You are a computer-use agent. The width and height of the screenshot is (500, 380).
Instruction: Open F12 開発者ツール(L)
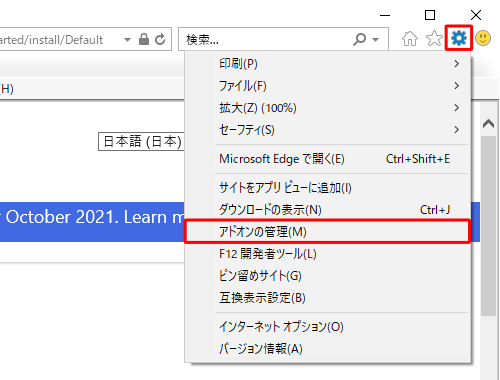tap(327, 254)
